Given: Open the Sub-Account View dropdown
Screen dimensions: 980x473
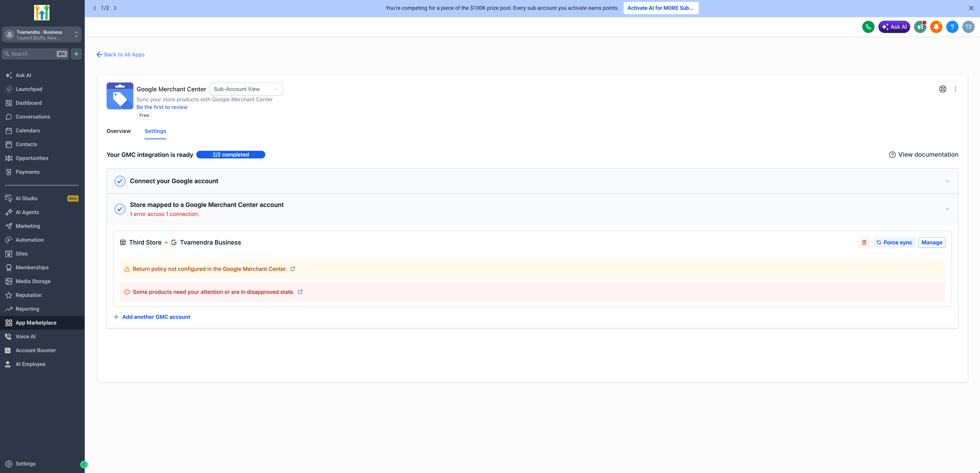Looking at the screenshot, I should point(246,89).
